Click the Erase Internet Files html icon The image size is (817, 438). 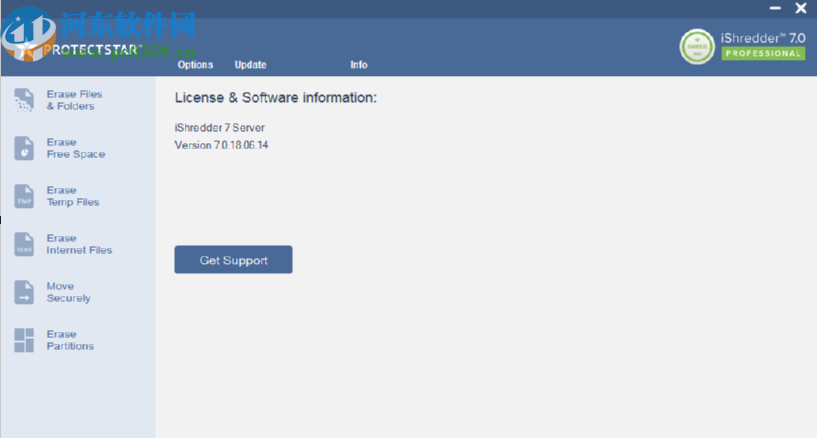click(x=24, y=244)
